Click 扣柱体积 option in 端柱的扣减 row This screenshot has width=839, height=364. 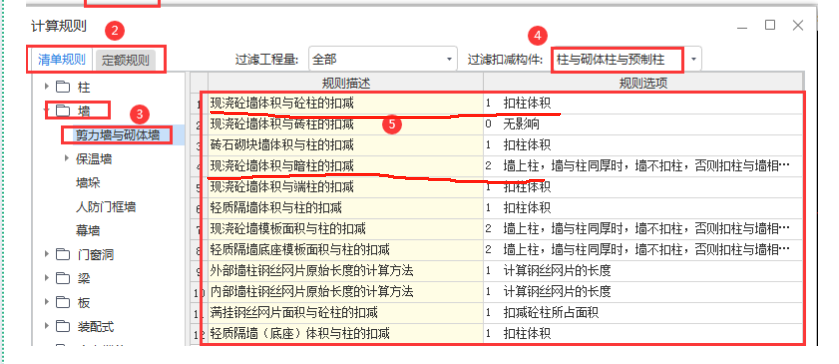tap(527, 187)
